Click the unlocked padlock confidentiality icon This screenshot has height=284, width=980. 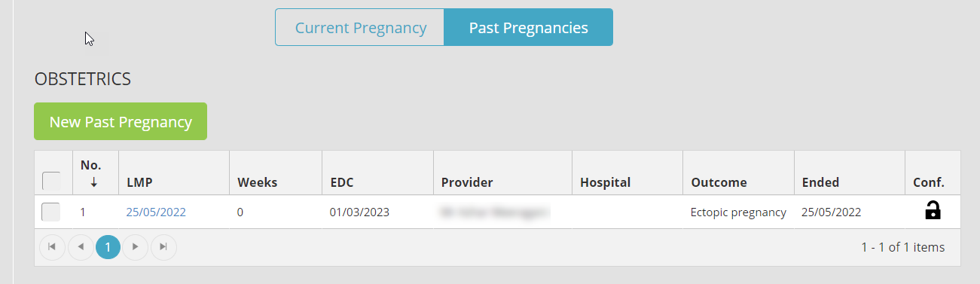click(x=933, y=211)
